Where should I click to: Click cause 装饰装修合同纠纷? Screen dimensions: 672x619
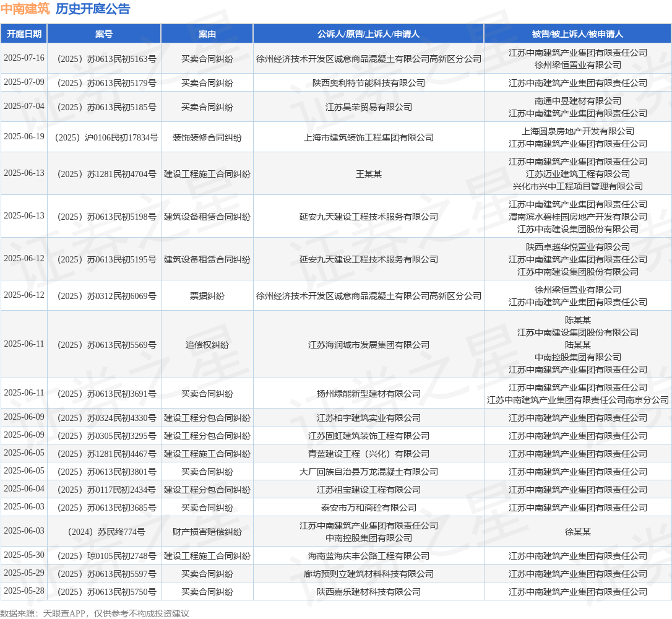pyautogui.click(x=207, y=137)
